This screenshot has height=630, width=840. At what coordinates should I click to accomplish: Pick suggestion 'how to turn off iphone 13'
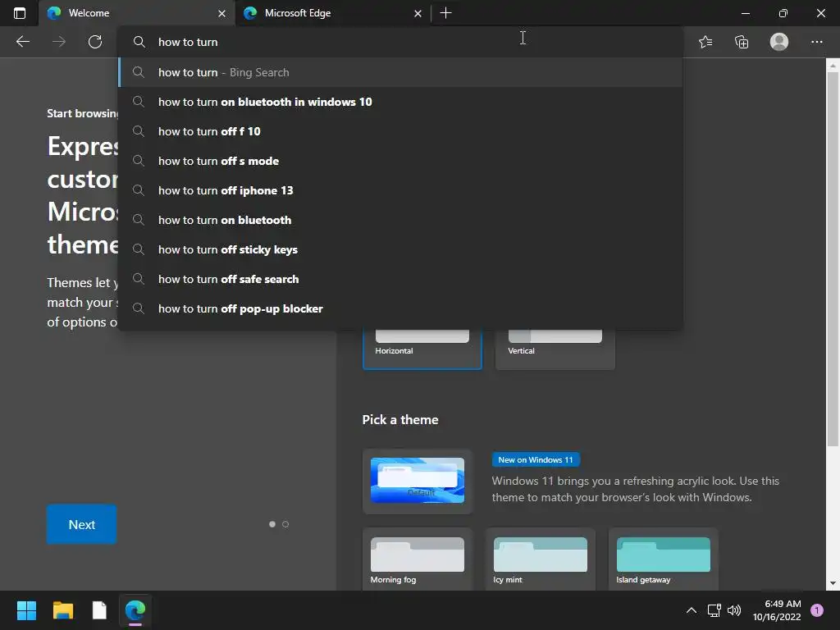click(x=400, y=190)
